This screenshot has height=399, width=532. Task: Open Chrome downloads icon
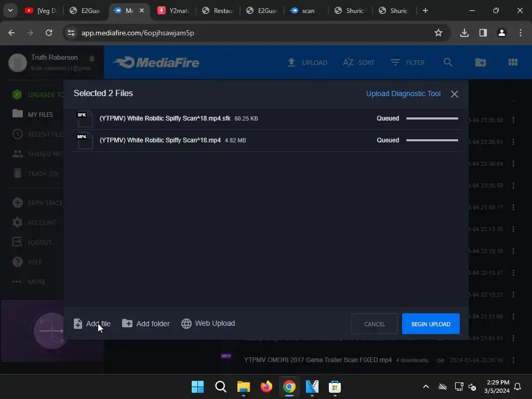[x=464, y=33]
